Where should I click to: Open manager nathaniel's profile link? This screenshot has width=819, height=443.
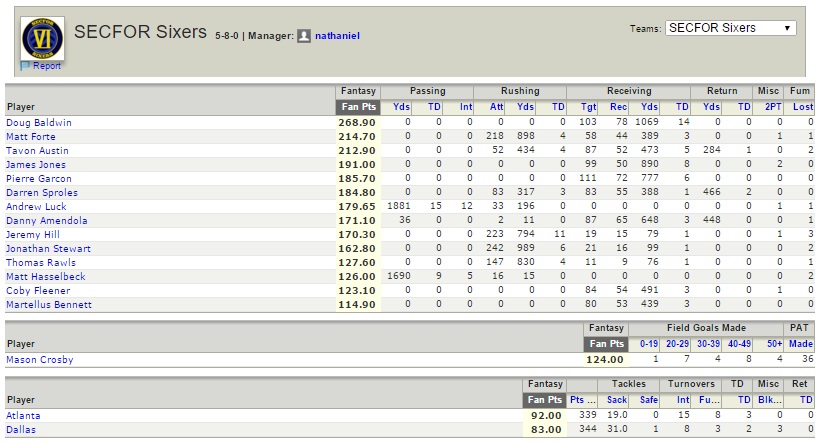[x=337, y=36]
